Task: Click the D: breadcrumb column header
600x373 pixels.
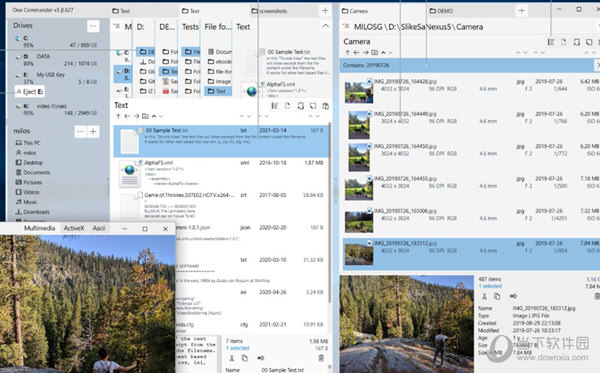Action: tap(140, 27)
